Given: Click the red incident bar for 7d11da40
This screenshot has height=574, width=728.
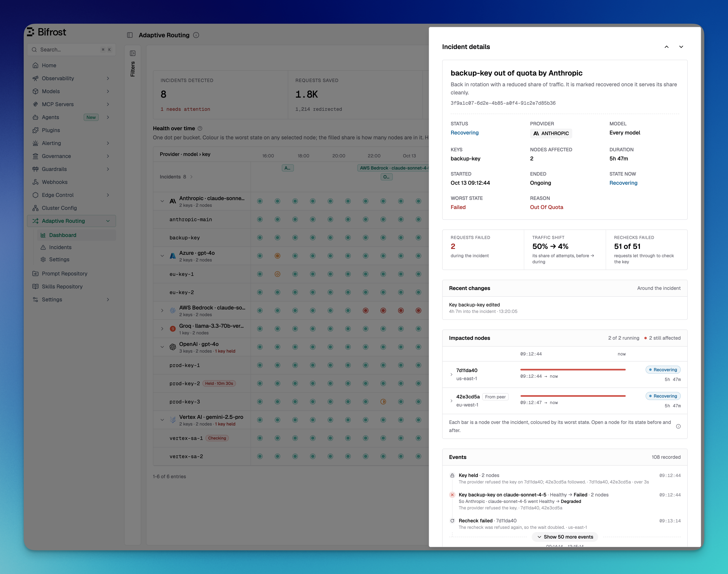Looking at the screenshot, I should [x=573, y=370].
